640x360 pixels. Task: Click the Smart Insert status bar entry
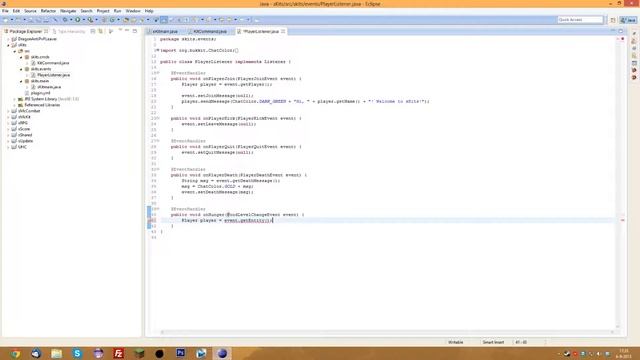pos(493,342)
